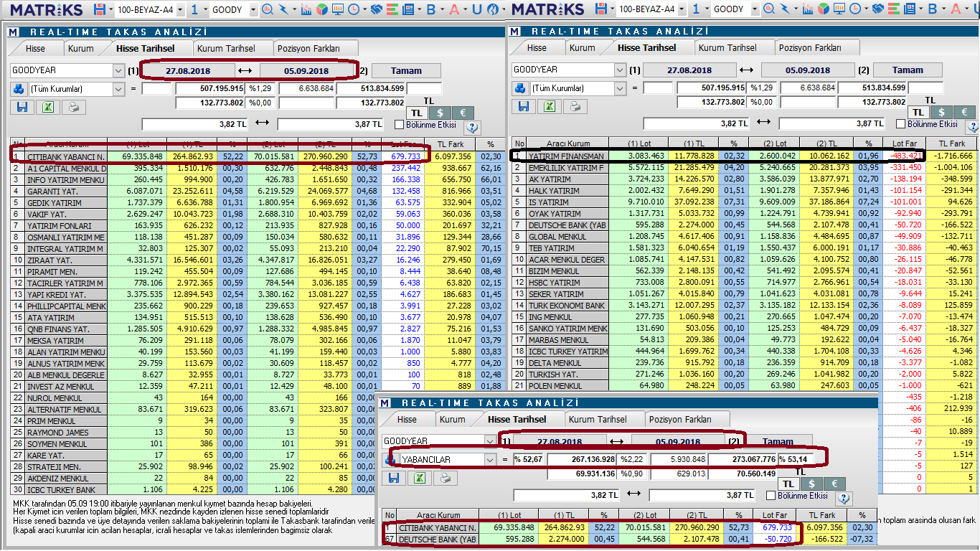Image resolution: width=980 pixels, height=551 pixels.
Task: Click the 05.09.2018 date button in left window
Action: 306,70
